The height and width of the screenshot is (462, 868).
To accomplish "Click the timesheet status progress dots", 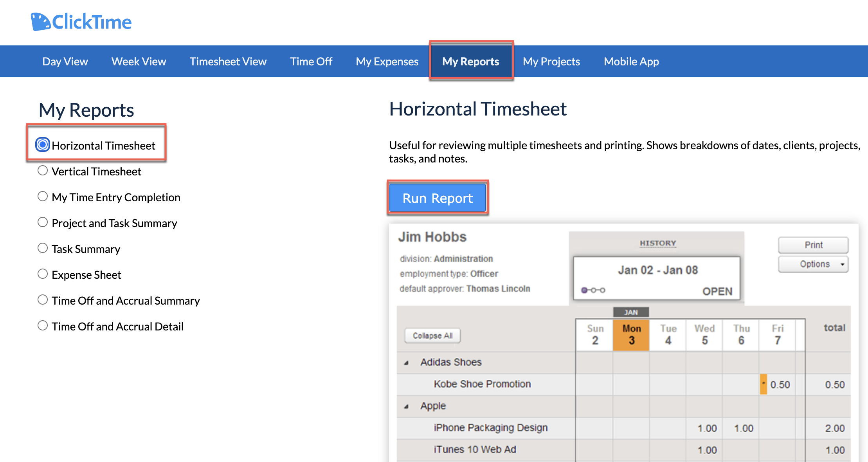I will (593, 290).
